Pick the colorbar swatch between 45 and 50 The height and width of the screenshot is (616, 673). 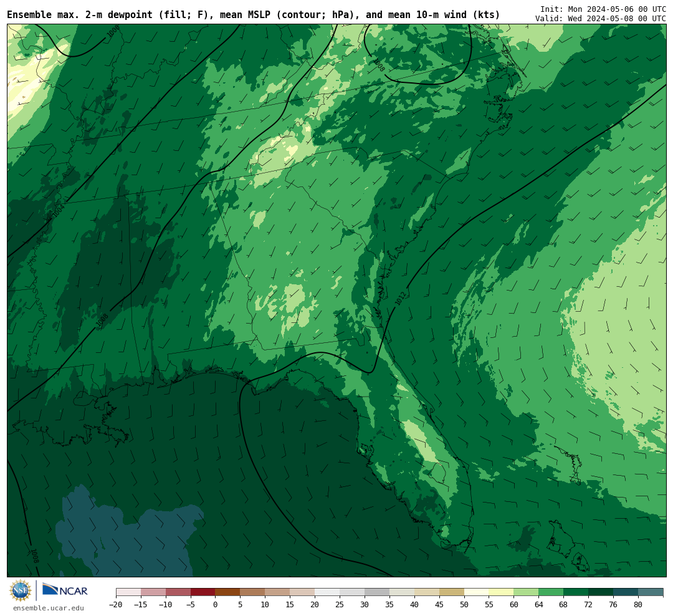452,592
